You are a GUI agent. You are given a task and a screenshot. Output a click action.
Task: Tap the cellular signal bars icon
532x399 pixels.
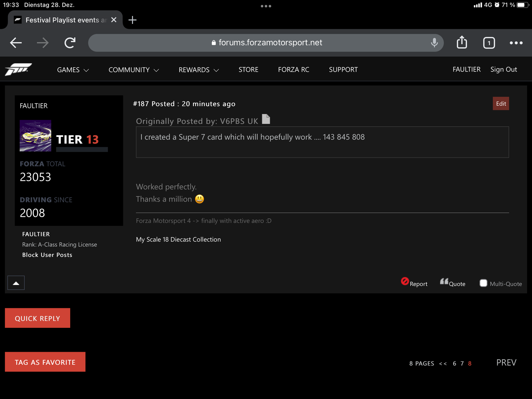[x=478, y=5]
